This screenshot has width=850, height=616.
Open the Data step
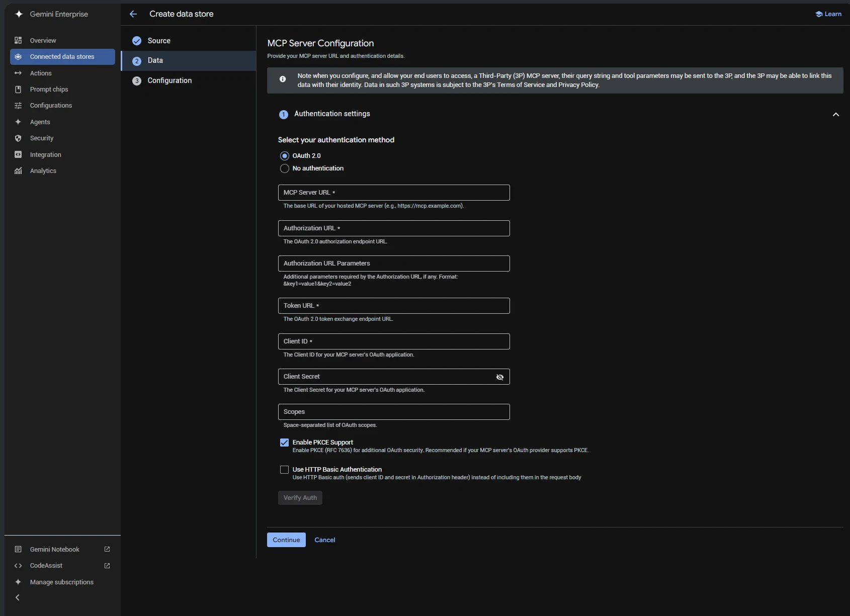coord(189,61)
